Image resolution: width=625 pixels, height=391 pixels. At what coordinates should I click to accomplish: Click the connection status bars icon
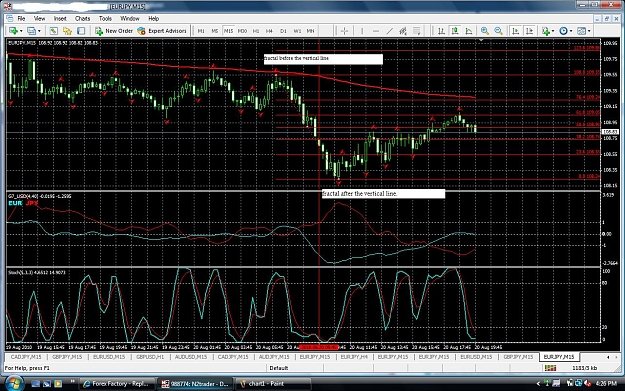(x=550, y=367)
